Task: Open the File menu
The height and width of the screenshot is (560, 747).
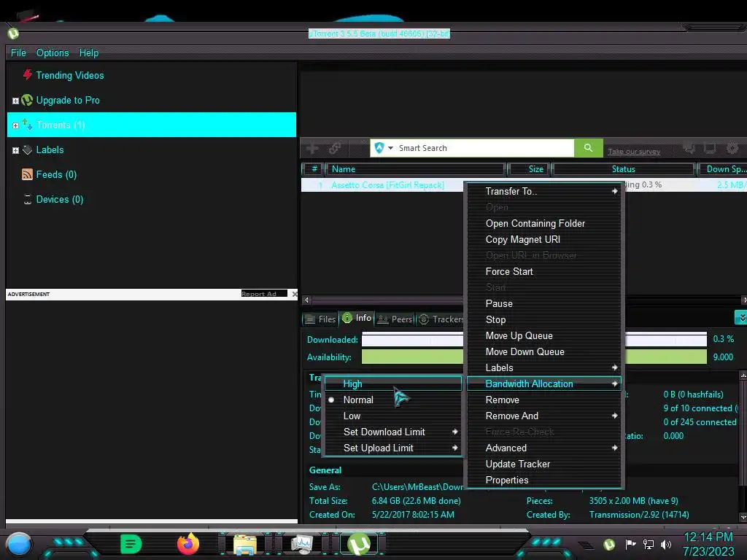Action: click(18, 52)
